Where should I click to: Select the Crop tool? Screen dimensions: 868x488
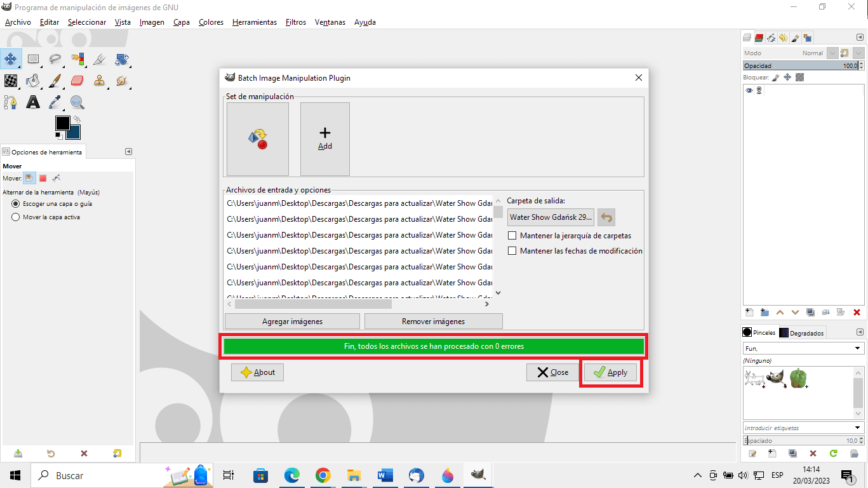click(x=99, y=60)
